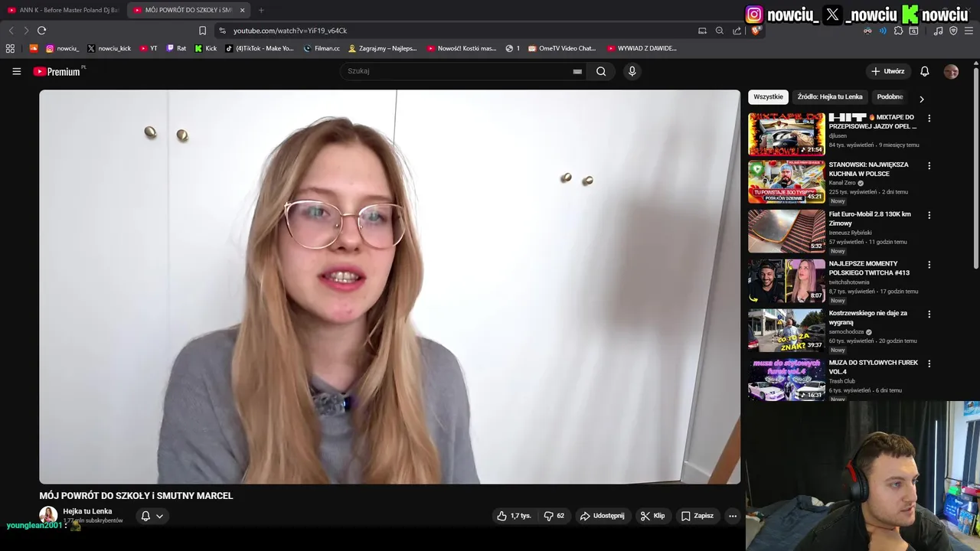Open Hejka tu Lenka channel avatar
The width and height of the screenshot is (980, 551).
coord(48,515)
